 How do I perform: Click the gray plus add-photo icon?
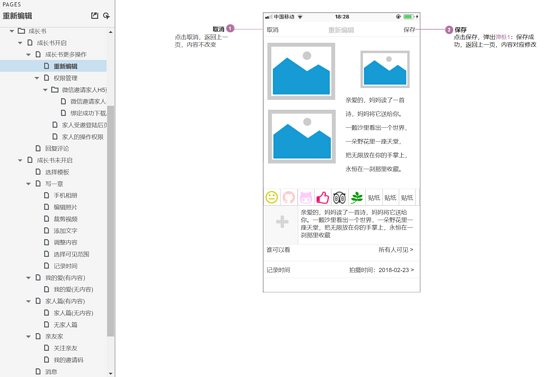click(x=282, y=222)
